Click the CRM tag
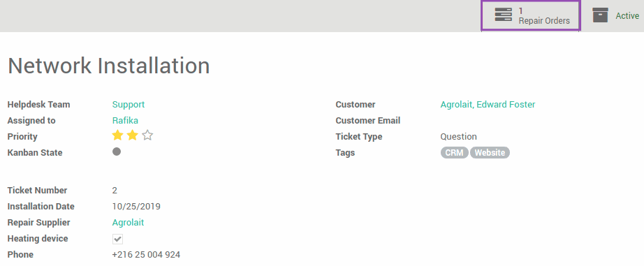The image size is (644, 266). (454, 153)
